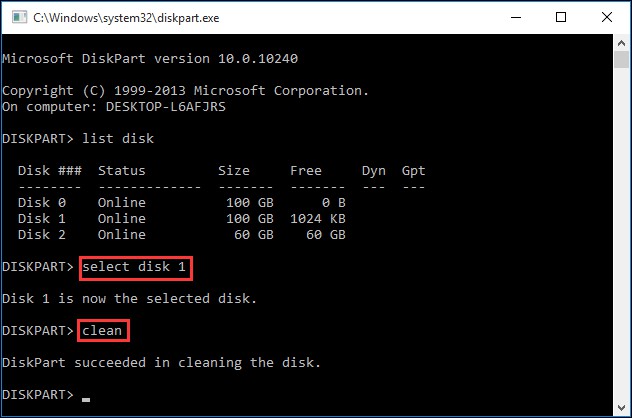
Task: Click the diskpart.exe title bar icon
Action: click(x=19, y=17)
